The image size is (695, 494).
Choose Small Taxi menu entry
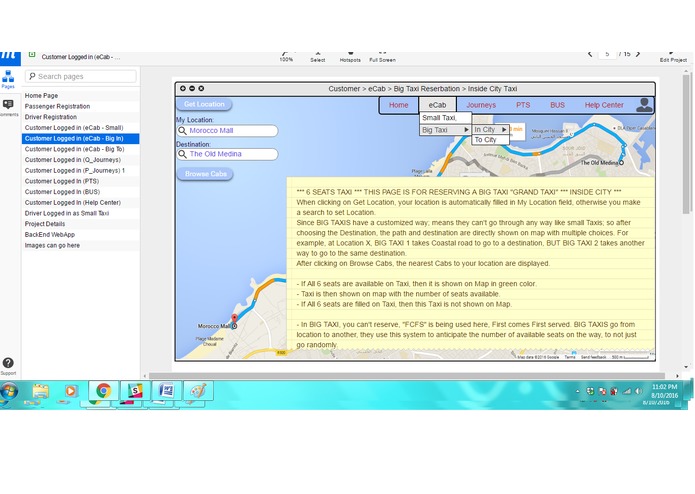pyautogui.click(x=445, y=118)
